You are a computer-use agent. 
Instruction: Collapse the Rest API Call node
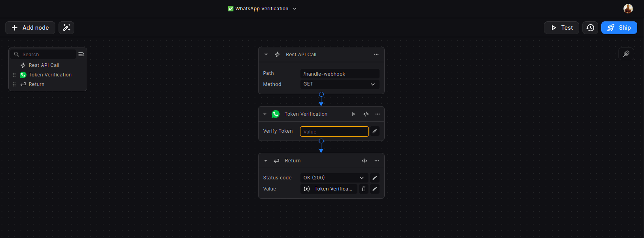pyautogui.click(x=266, y=55)
